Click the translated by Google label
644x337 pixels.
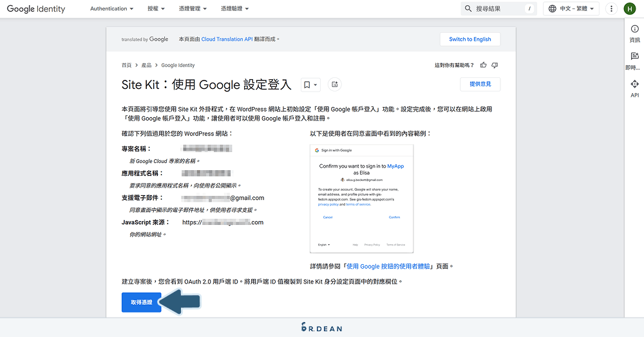145,39
